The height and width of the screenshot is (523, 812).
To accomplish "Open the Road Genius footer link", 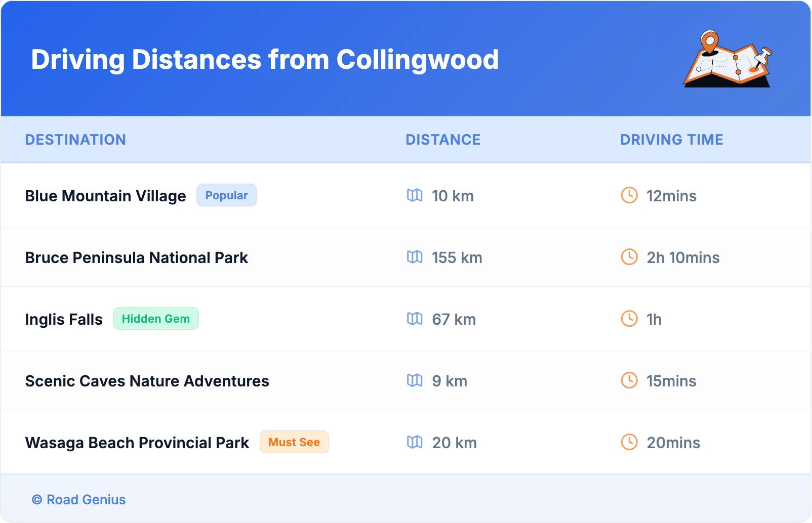I will tap(79, 500).
